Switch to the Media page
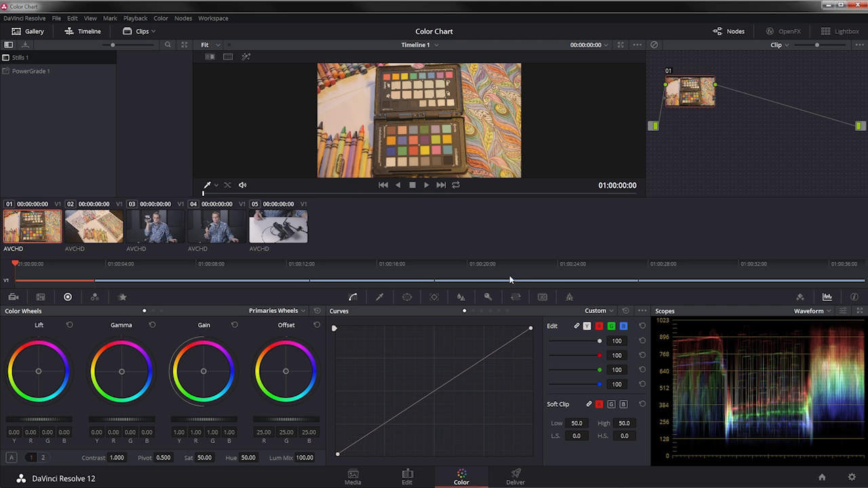This screenshot has width=868, height=488. pos(353,477)
